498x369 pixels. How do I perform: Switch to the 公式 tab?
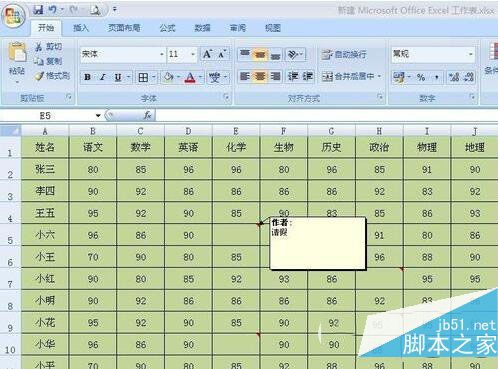click(167, 28)
